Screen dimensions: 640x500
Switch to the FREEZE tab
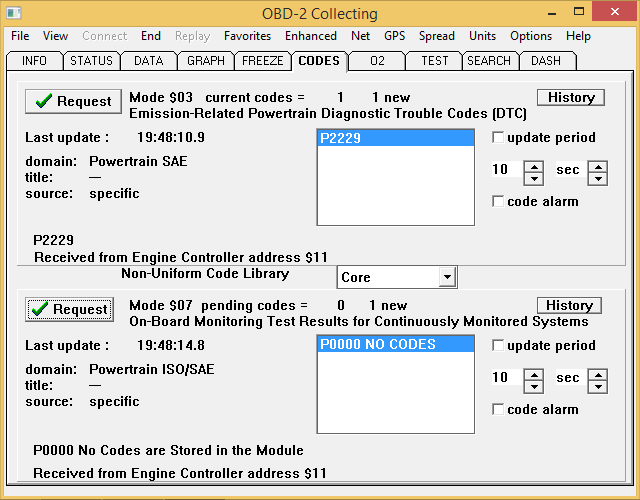point(262,61)
